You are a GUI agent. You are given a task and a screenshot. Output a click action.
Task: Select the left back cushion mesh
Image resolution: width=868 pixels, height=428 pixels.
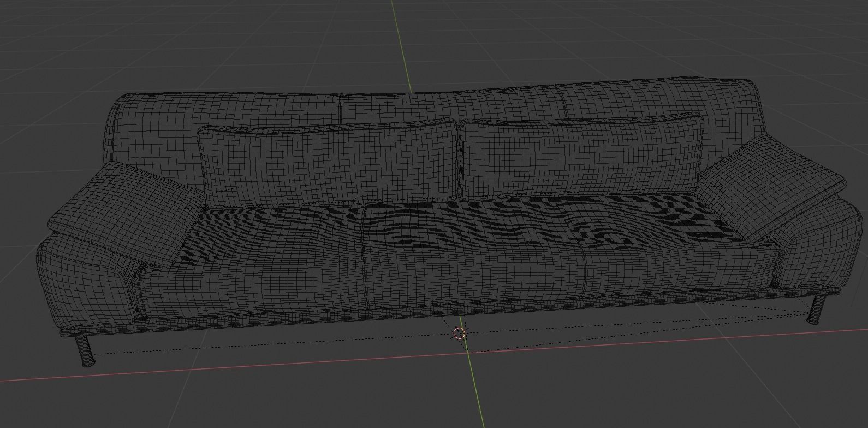point(329,164)
